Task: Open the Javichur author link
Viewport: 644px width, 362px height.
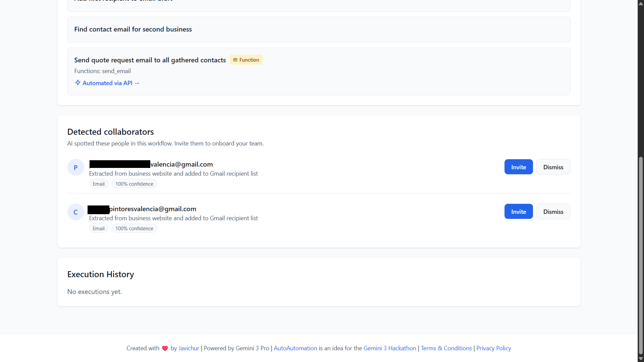Action: (189, 348)
